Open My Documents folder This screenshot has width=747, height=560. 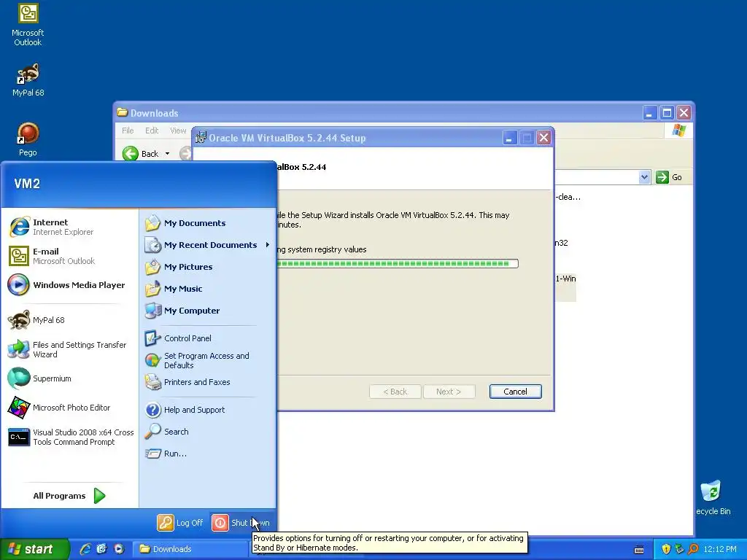[208, 223]
